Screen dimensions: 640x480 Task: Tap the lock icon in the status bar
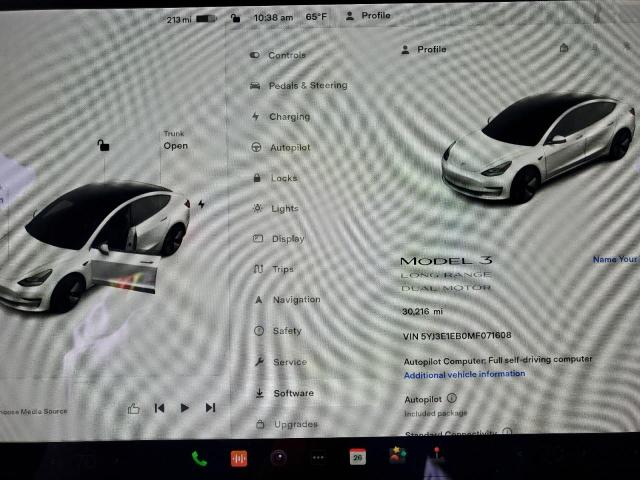pos(235,18)
